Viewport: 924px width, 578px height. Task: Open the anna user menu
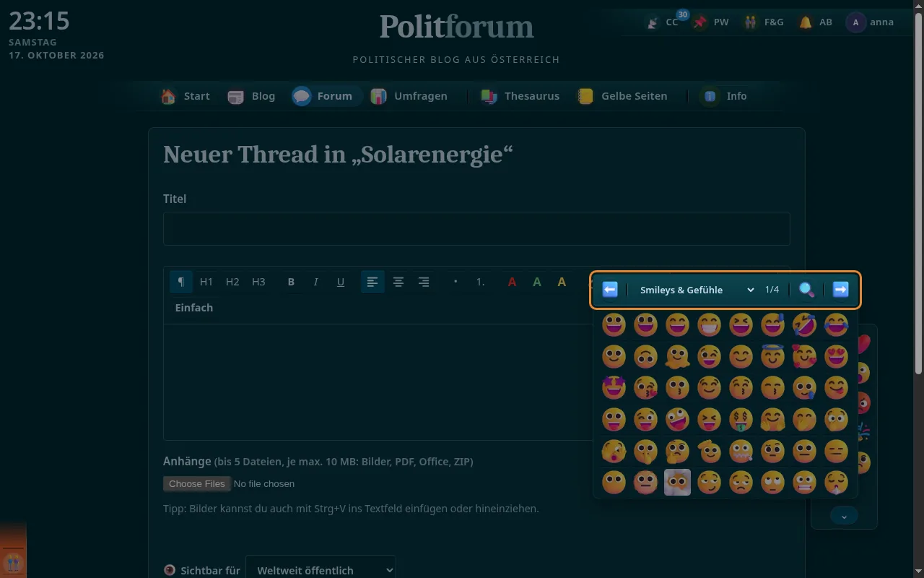click(x=870, y=22)
